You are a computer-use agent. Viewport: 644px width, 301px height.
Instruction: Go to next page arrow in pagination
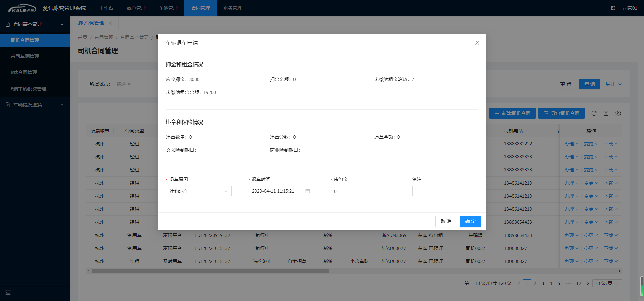587,283
